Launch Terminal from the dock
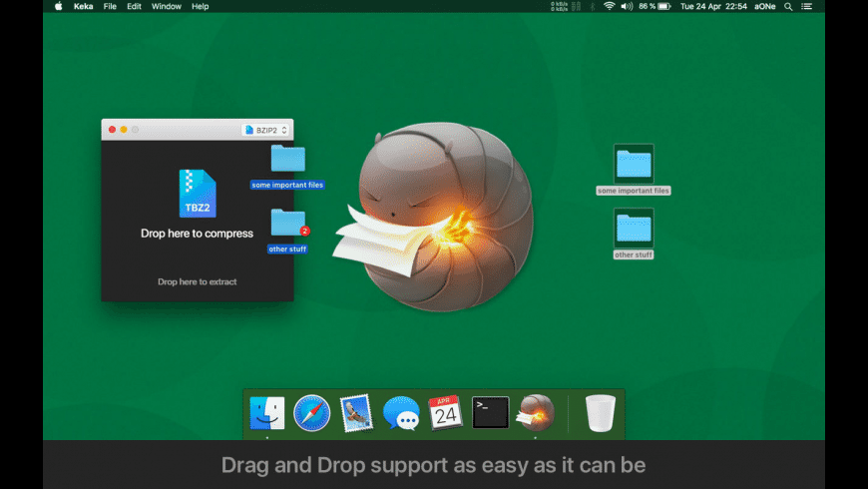This screenshot has height=489, width=868. pyautogui.click(x=490, y=412)
